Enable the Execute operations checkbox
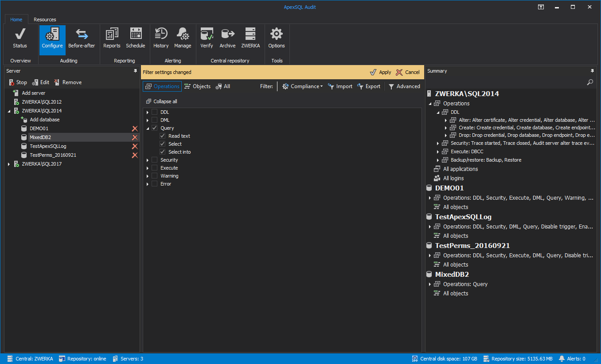Image resolution: width=601 pixels, height=364 pixels. tap(154, 168)
